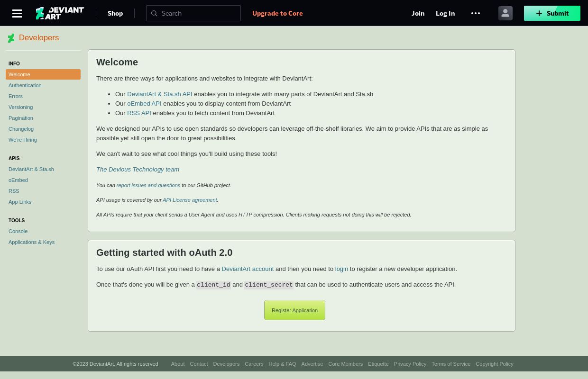Open the Authentication sidebar page
588x379 pixels.
25,85
